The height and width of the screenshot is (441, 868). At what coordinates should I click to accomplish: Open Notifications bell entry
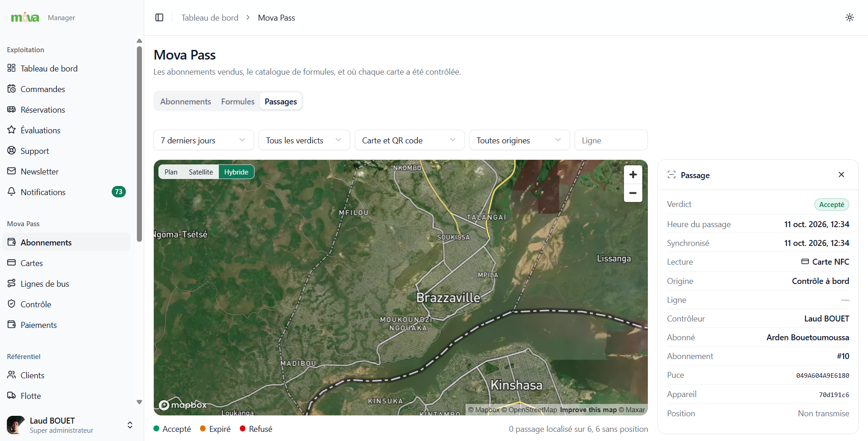[x=66, y=192]
